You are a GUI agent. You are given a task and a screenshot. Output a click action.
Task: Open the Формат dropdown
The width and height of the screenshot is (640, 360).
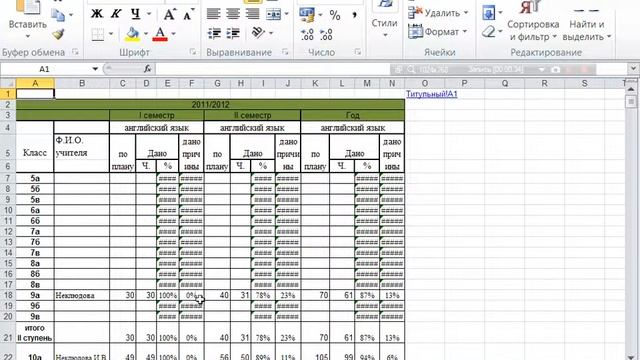click(438, 32)
